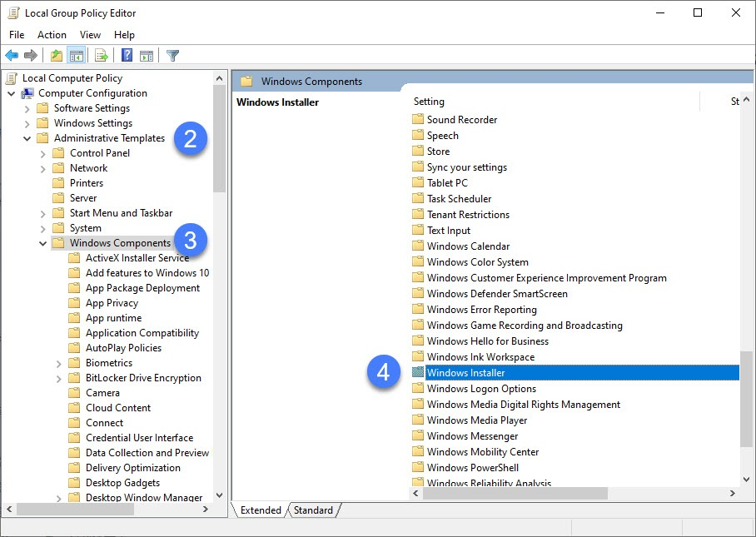Click the Store folder icon in list
Image resolution: width=756 pixels, height=537 pixels.
418,151
